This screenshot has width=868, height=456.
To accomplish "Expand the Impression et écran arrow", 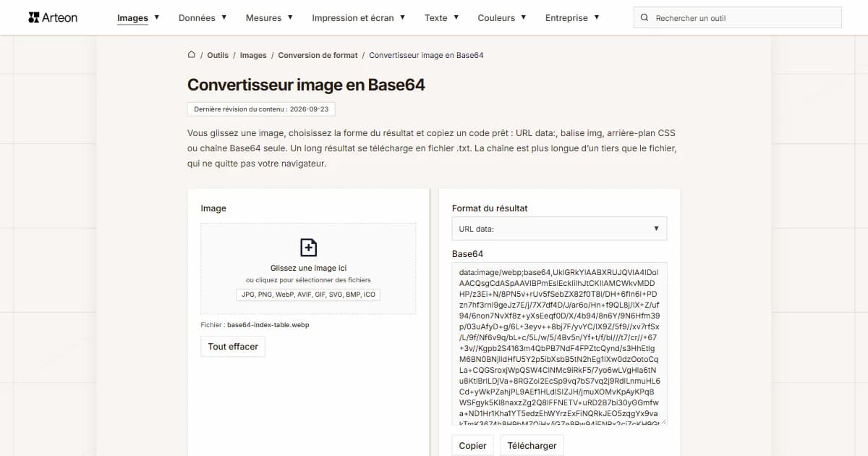I will click(403, 17).
